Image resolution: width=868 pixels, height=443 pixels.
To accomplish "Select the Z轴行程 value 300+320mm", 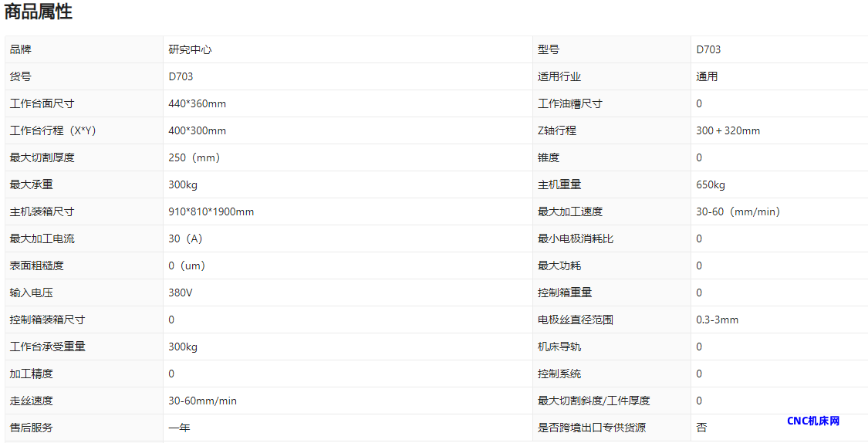I will (x=728, y=130).
